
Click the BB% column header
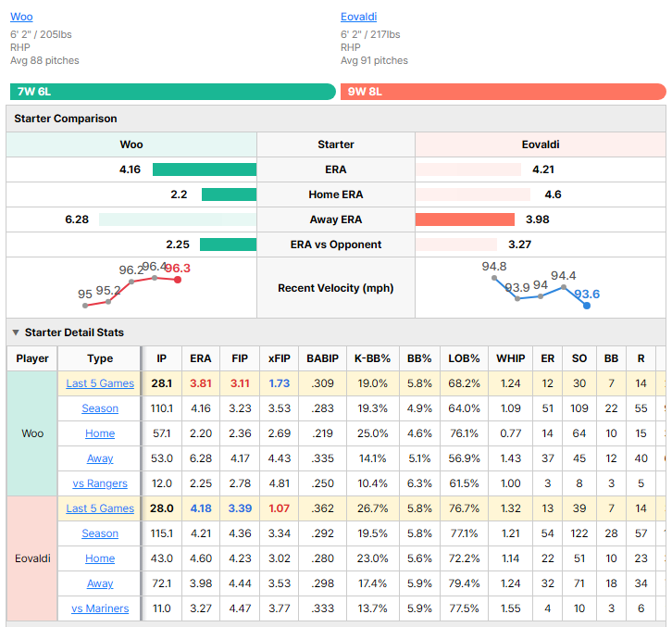click(419, 358)
